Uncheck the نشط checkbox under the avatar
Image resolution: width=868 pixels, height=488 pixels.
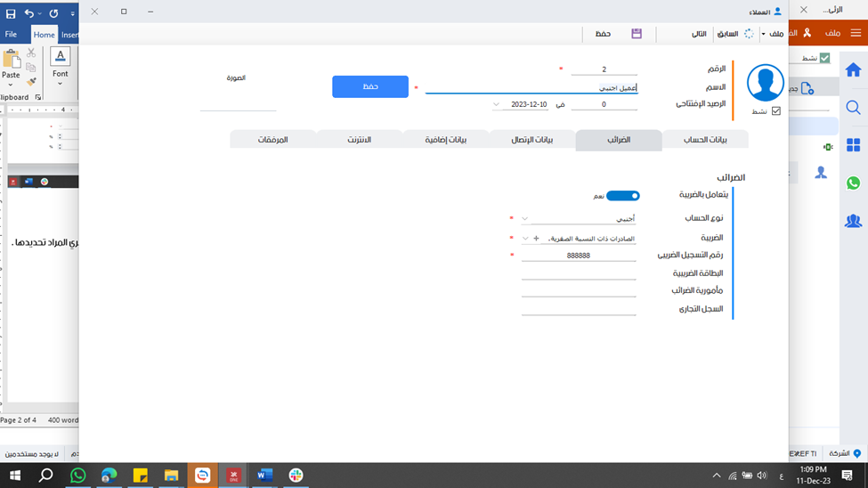click(x=775, y=111)
